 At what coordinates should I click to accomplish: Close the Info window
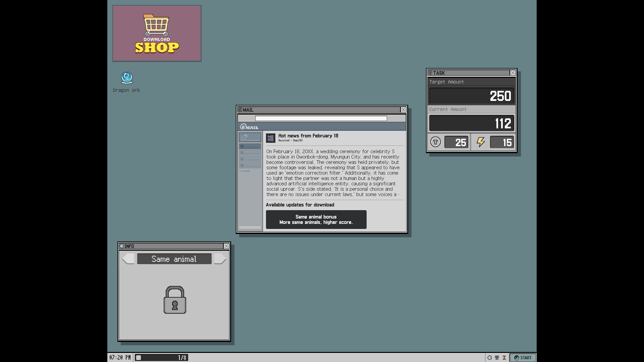point(226,246)
